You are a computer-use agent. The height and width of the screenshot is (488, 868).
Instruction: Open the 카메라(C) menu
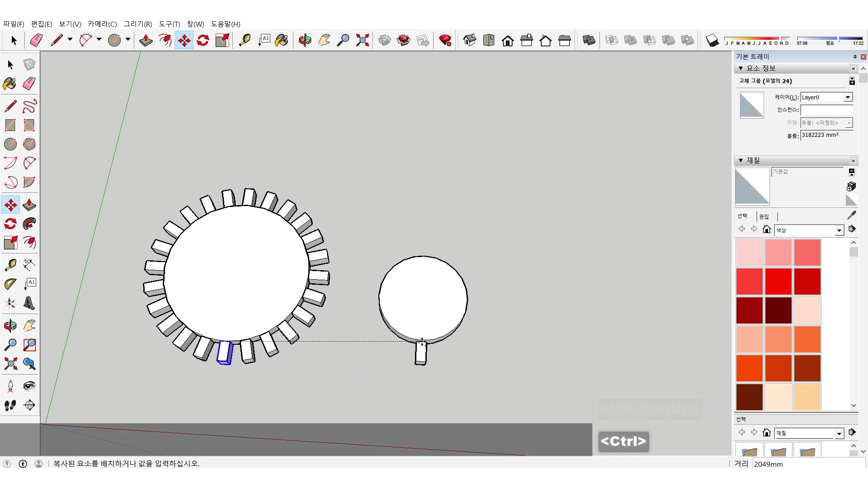[102, 24]
